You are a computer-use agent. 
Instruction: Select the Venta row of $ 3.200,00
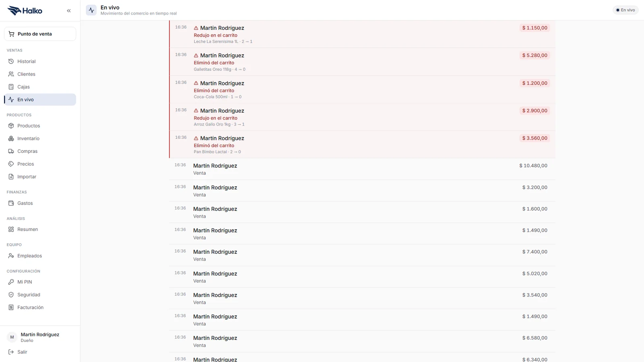[x=362, y=191]
